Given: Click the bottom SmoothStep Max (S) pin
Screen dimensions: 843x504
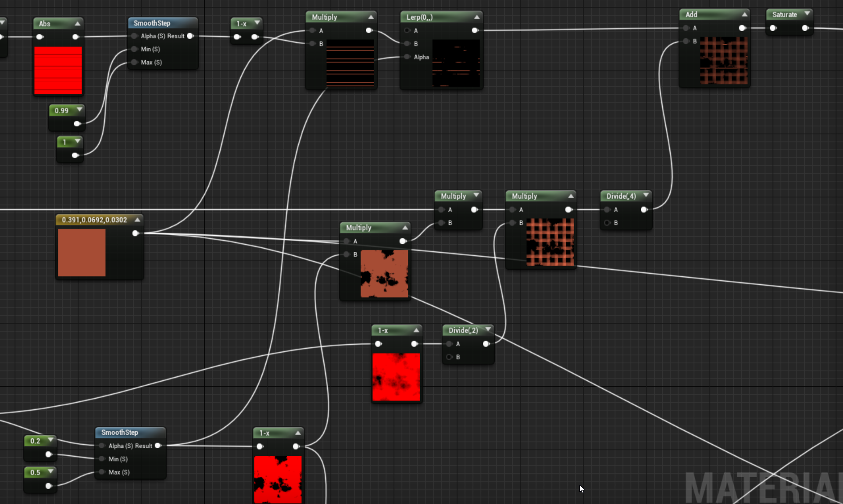Looking at the screenshot, I should coord(102,472).
